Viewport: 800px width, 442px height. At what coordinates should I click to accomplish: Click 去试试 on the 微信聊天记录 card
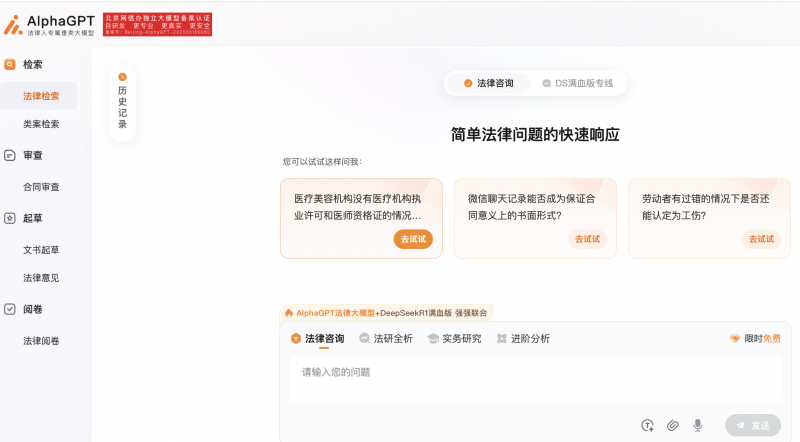(x=587, y=239)
